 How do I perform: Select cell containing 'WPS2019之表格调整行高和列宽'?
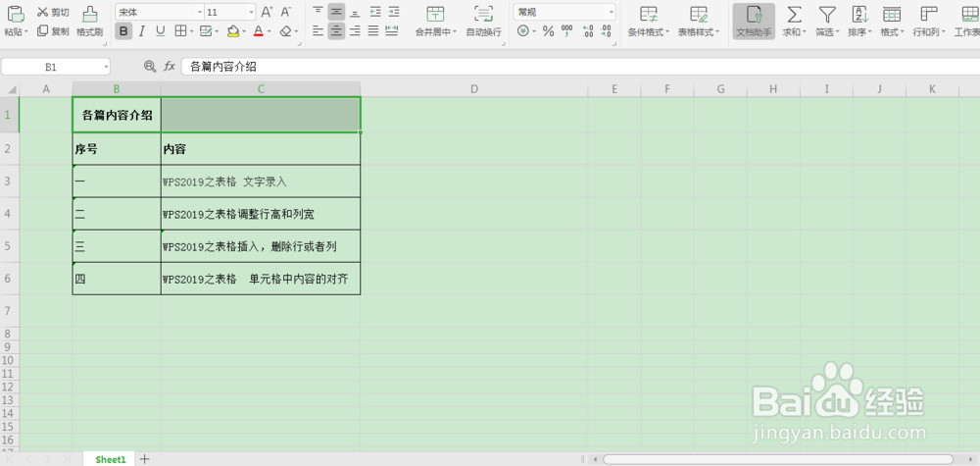(261, 214)
